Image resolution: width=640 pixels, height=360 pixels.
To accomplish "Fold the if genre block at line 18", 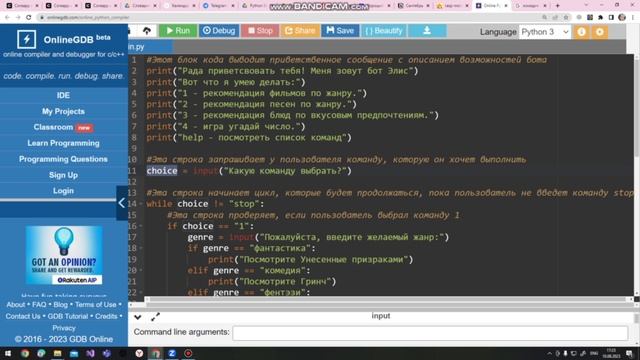I will 141,248.
